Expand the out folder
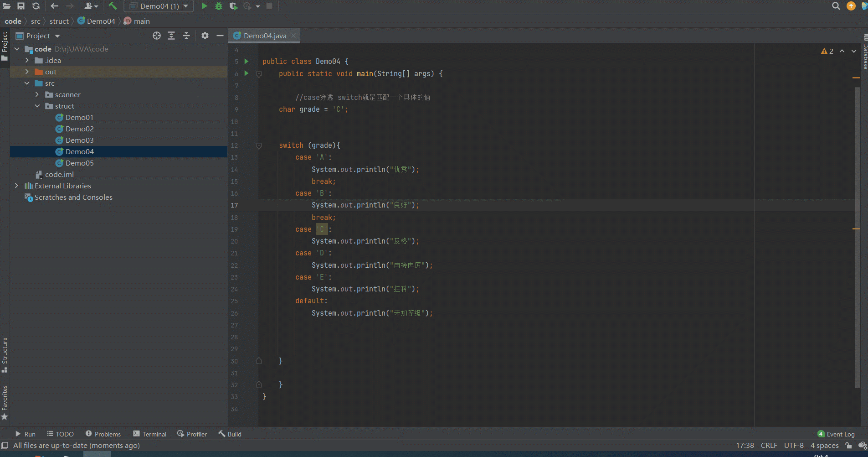Screen dimensions: 868x457 [27, 72]
